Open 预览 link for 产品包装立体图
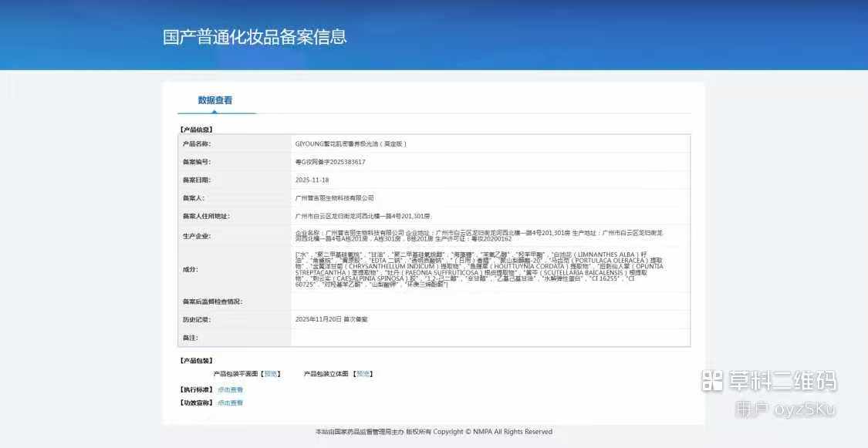 [363, 374]
